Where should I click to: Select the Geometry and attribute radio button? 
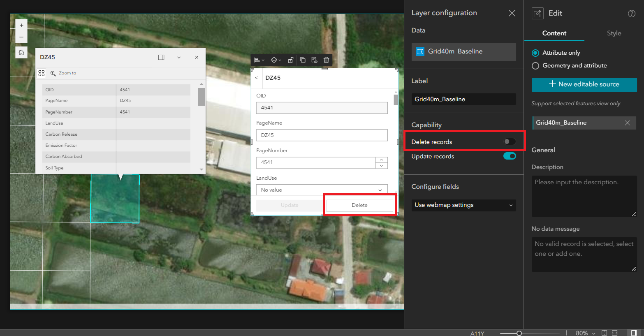point(535,65)
